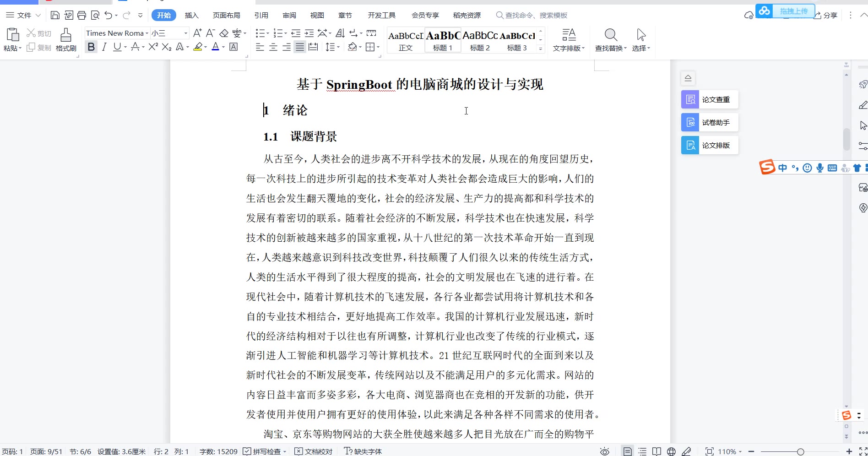This screenshot has height=456, width=868.
Task: Increase font size (A+)
Action: pos(197,33)
